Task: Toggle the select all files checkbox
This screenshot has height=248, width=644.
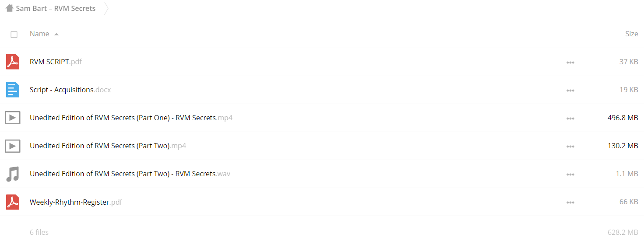Action: point(14,34)
